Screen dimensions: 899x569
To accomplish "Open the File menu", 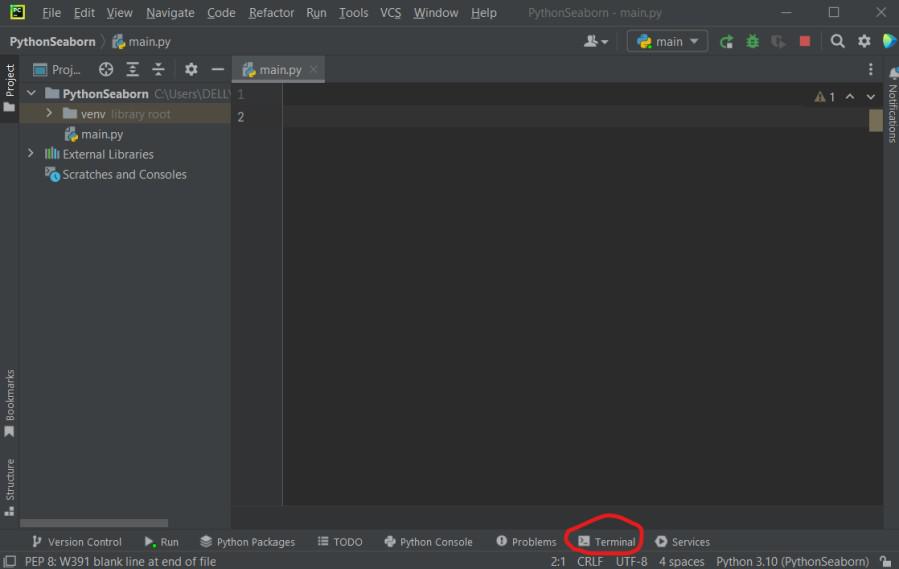I will coord(51,13).
